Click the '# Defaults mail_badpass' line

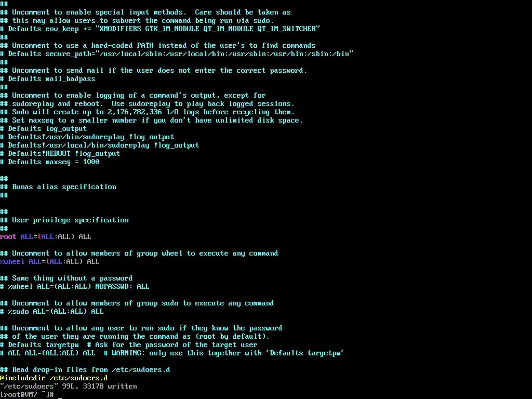tap(48, 79)
